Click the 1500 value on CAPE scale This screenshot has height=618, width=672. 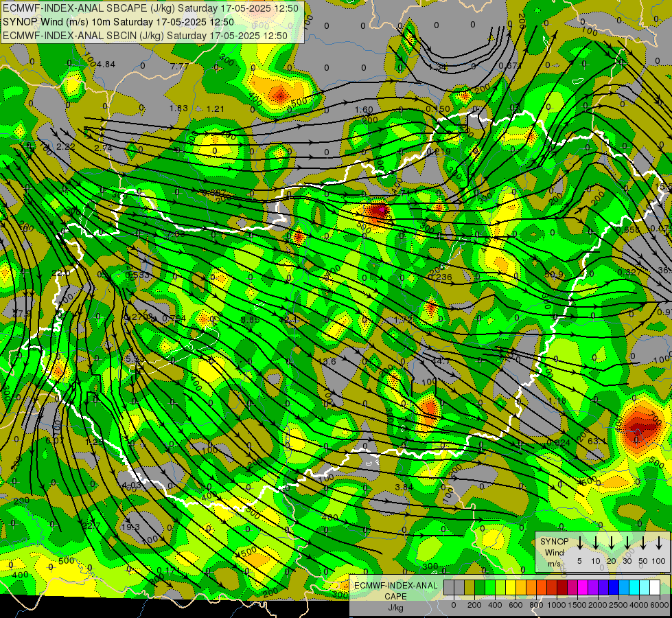pos(577,605)
